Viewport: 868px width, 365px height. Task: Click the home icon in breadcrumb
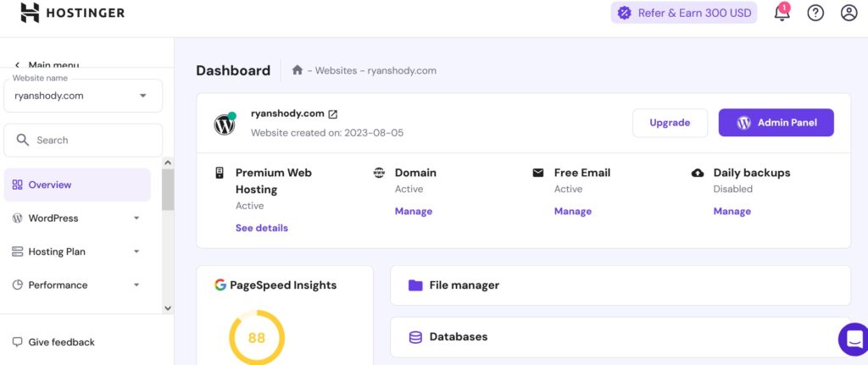coord(298,70)
